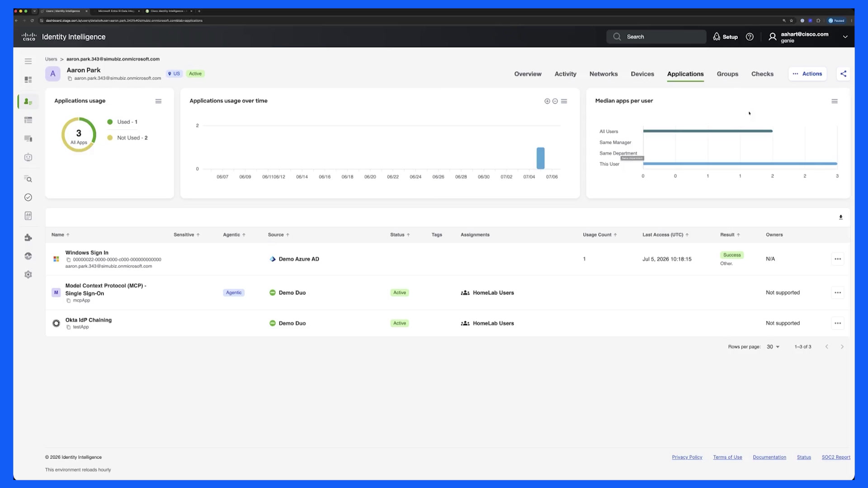
Task: Open the search-list sidebar icon
Action: 28,179
